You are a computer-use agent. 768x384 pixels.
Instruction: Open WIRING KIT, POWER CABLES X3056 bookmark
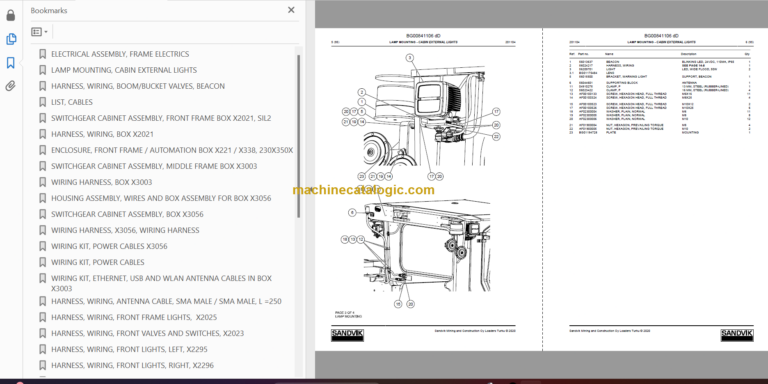point(109,246)
